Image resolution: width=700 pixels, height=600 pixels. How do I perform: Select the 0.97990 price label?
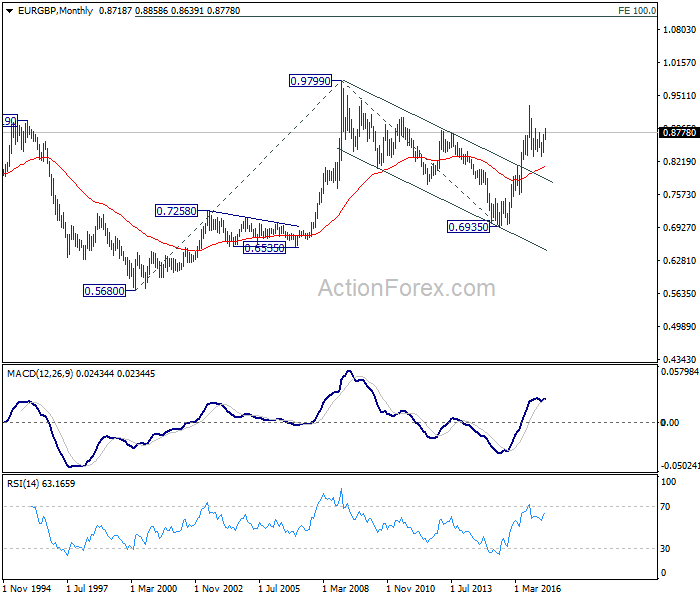[310, 81]
